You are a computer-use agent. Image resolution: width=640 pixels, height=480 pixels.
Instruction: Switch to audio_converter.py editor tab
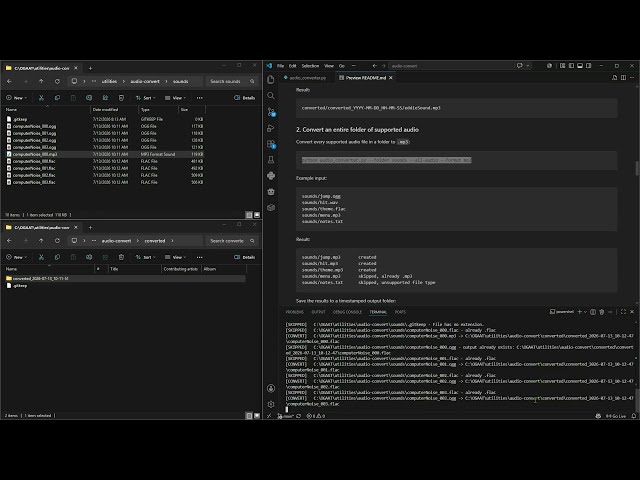click(x=307, y=78)
